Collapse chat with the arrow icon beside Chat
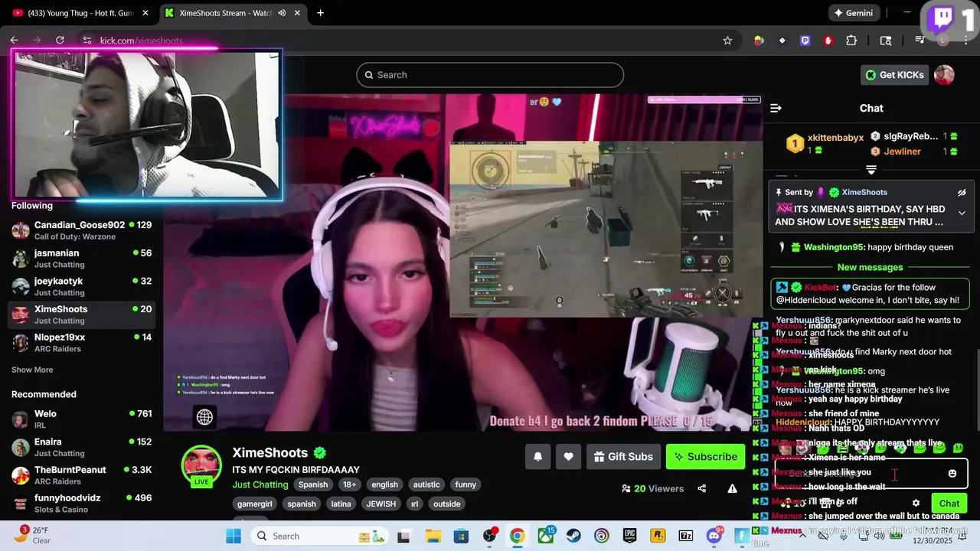Image resolution: width=980 pixels, height=551 pixels. point(776,108)
